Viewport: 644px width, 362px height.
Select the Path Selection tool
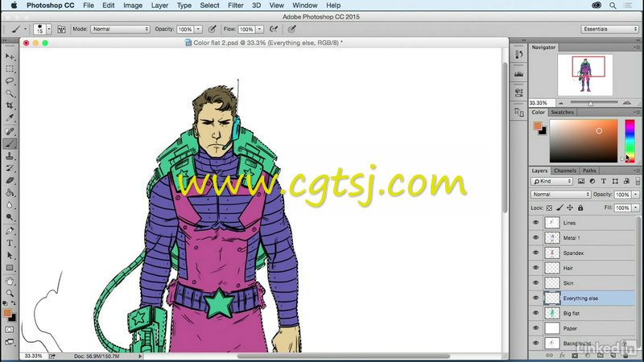coord(10,256)
